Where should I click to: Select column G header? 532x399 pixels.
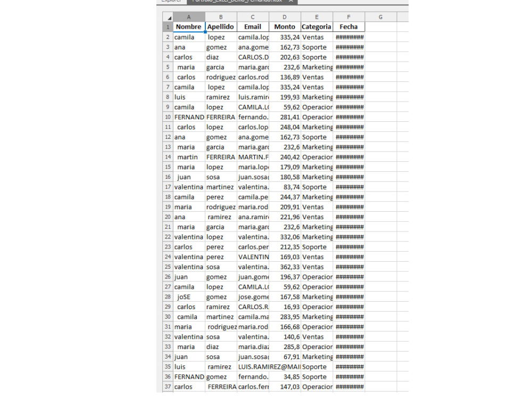(381, 17)
